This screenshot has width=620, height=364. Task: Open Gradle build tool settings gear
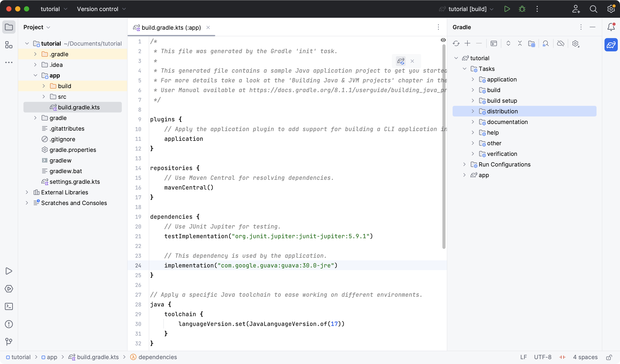pyautogui.click(x=575, y=44)
